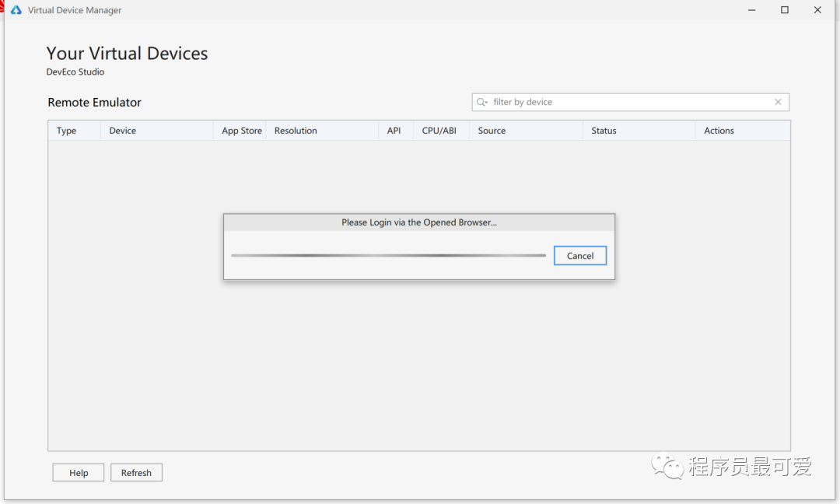Click the Actions column header

pyautogui.click(x=743, y=131)
